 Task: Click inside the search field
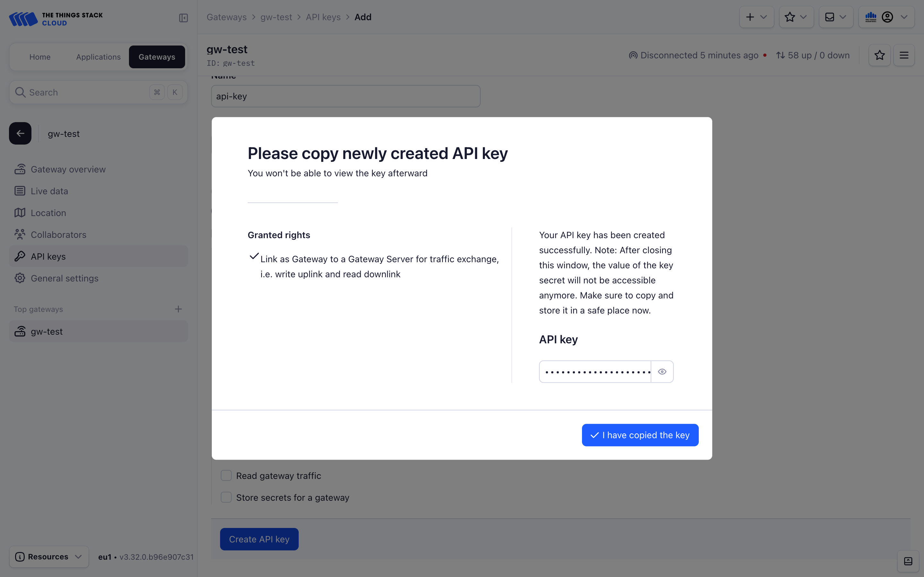click(76, 92)
